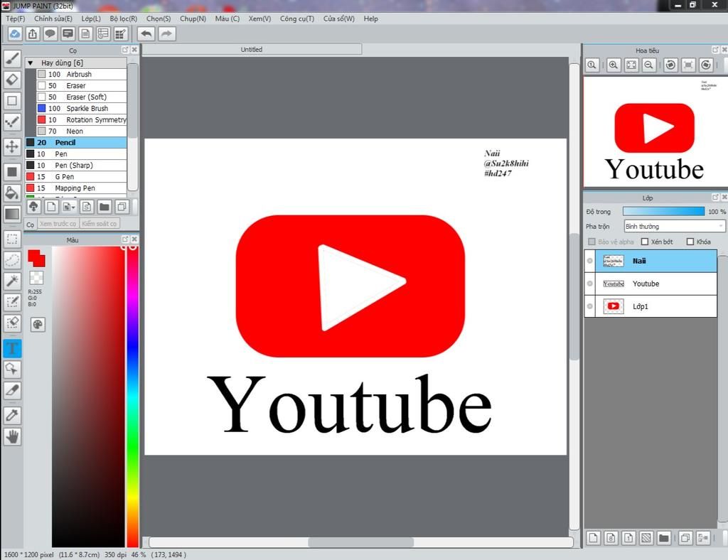Select the Bucket fill tool

(x=12, y=193)
